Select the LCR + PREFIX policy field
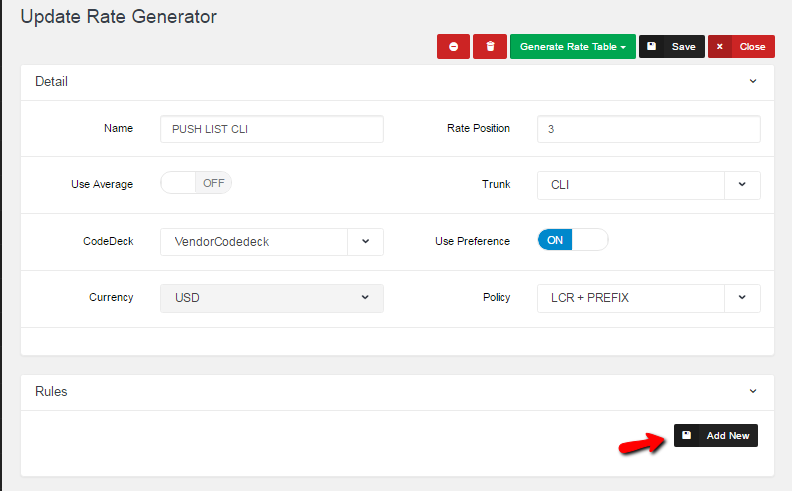792x491 pixels. coord(630,298)
